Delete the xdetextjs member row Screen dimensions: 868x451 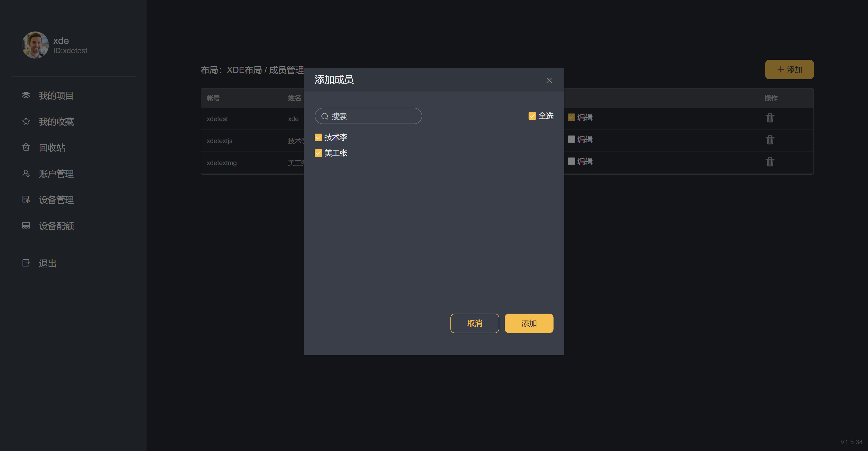(x=770, y=140)
